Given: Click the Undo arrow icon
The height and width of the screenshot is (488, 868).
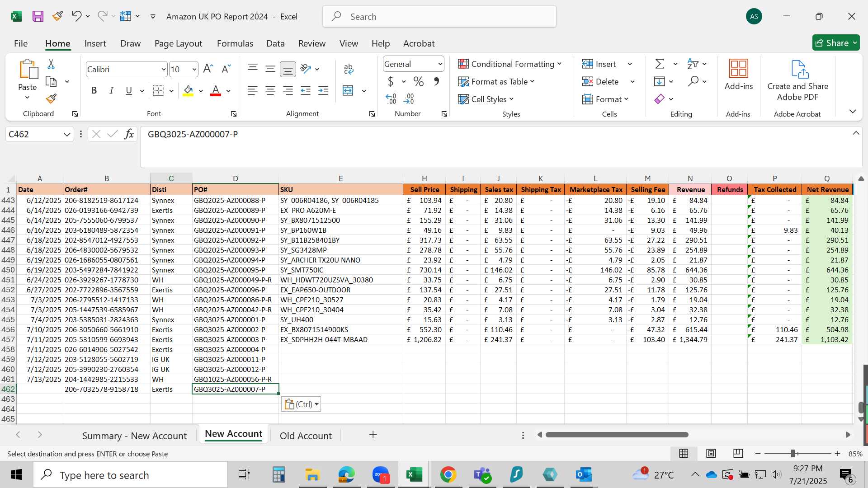Looking at the screenshot, I should tap(76, 16).
